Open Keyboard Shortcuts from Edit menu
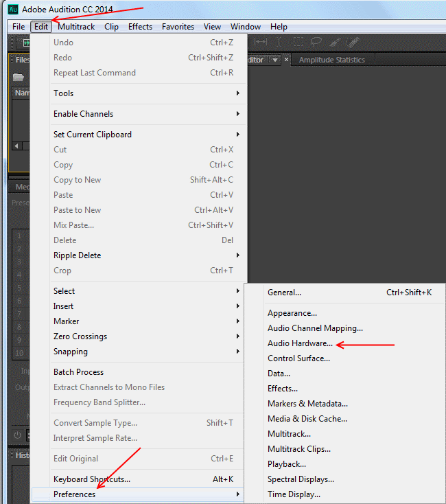Viewport: 446px width, 504px height. [x=91, y=479]
